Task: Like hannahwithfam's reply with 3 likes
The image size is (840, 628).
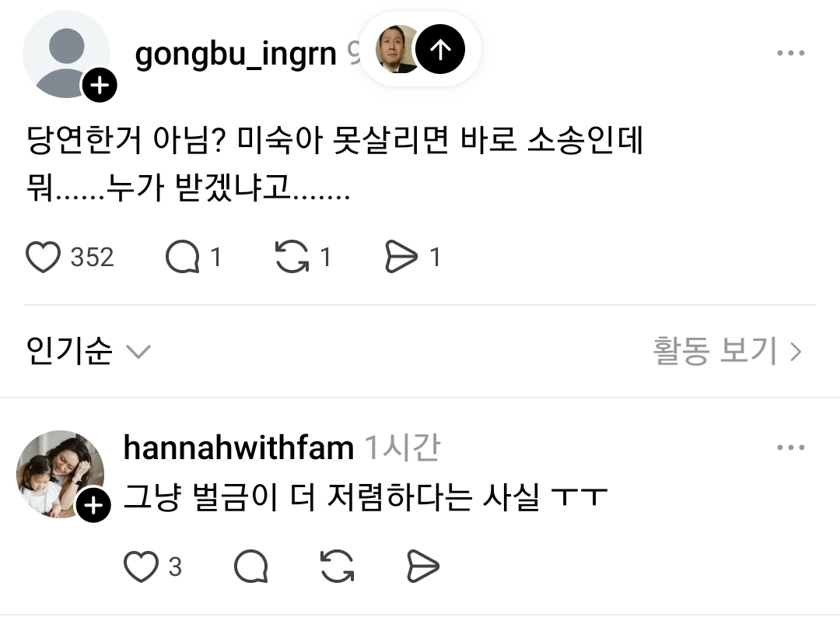Action: pyautogui.click(x=141, y=567)
